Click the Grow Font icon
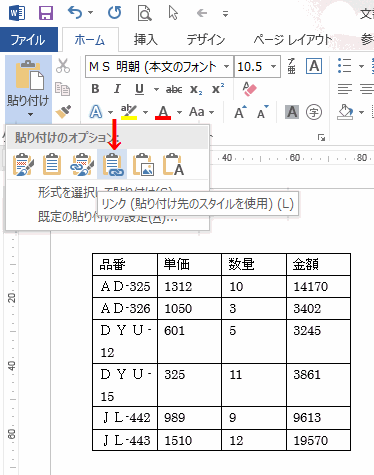 (x=240, y=112)
